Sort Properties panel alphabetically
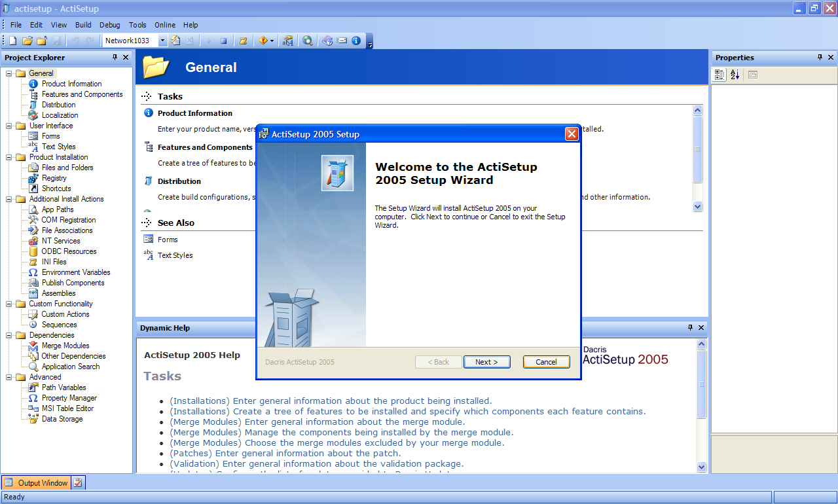The image size is (838, 504). pyautogui.click(x=735, y=75)
